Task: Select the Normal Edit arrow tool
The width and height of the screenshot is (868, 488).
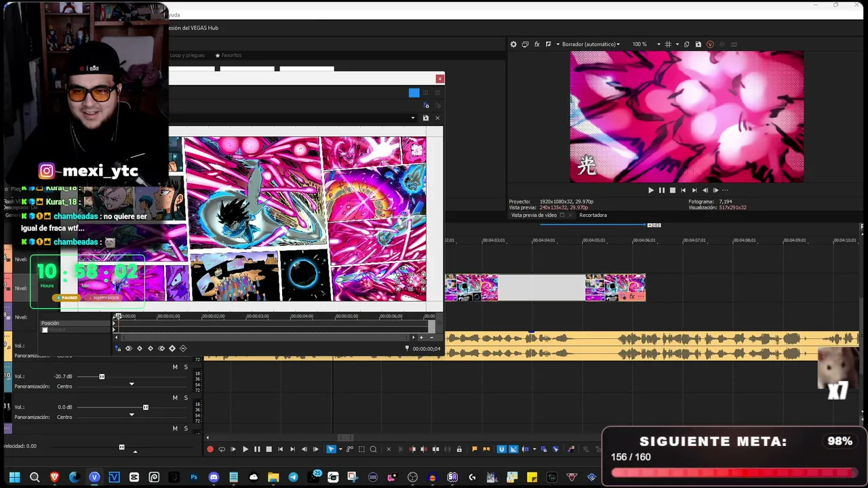Action: (331, 449)
